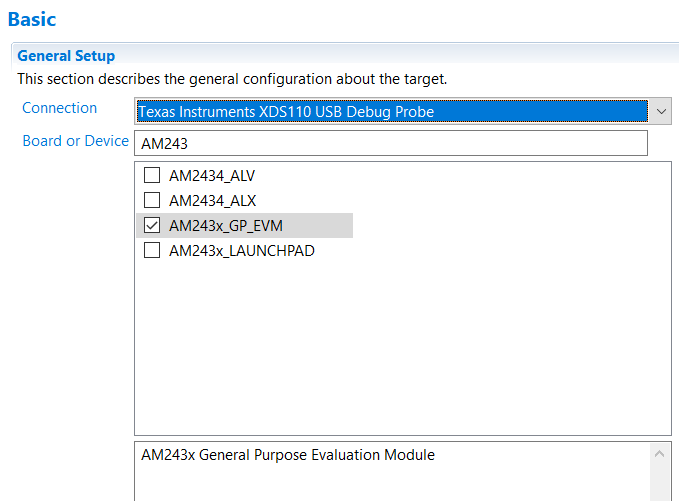
Task: Focus the Board or Device filter field
Action: (x=390, y=143)
